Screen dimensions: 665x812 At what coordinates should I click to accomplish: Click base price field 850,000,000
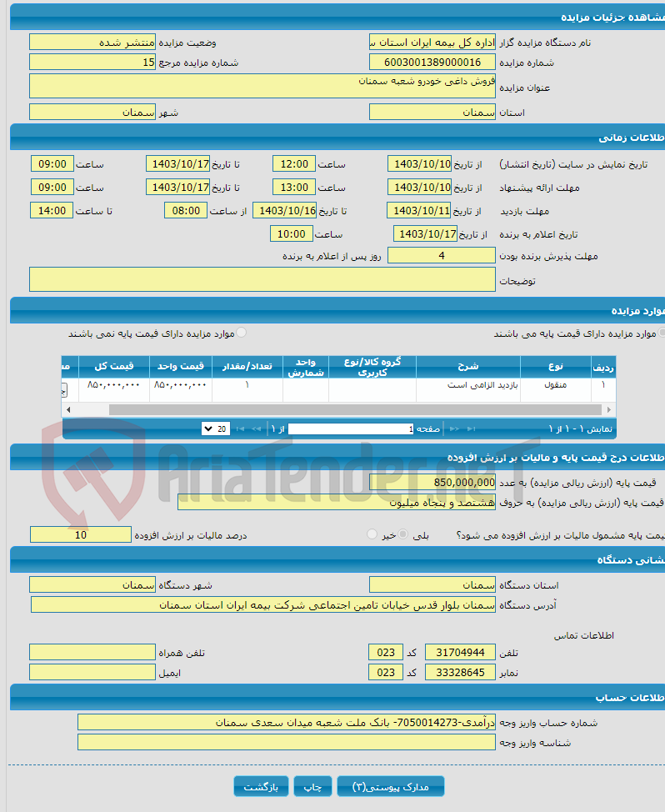coord(432,482)
